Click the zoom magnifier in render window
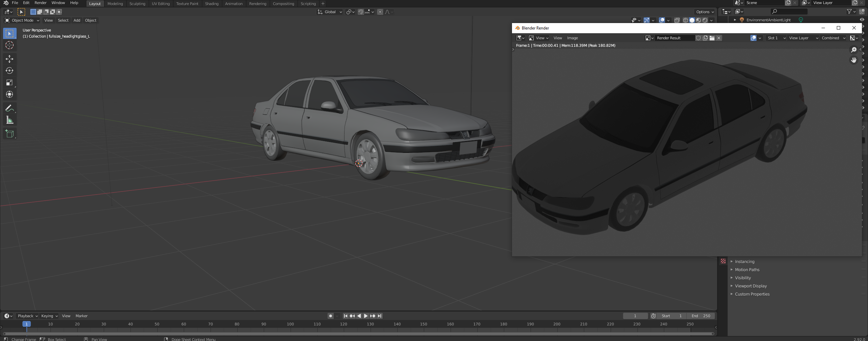The height and width of the screenshot is (341, 868). point(854,50)
